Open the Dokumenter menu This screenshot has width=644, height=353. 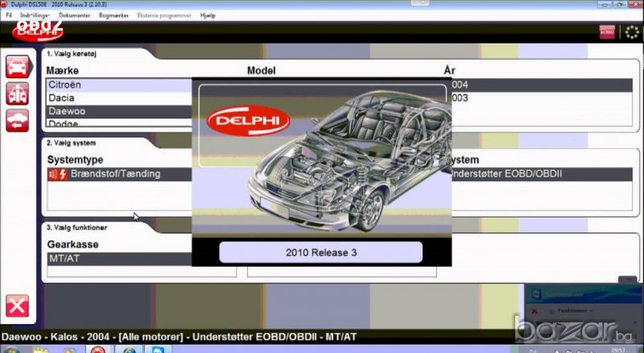point(75,15)
